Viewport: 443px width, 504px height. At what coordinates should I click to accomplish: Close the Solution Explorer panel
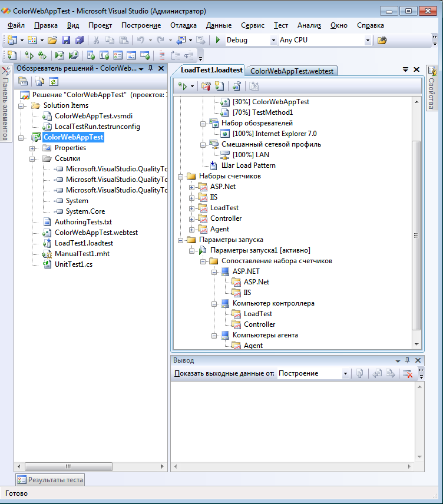click(x=161, y=68)
